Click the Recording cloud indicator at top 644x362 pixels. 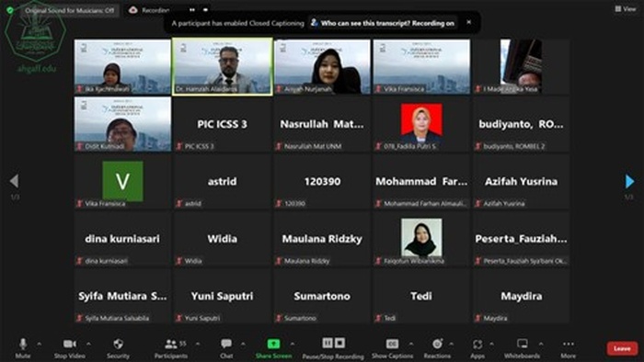(149, 10)
